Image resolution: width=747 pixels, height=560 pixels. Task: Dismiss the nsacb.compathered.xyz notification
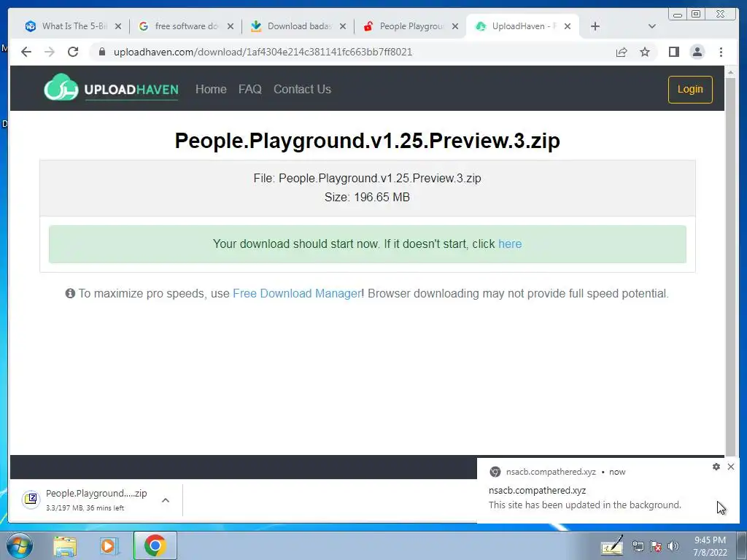pyautogui.click(x=731, y=467)
